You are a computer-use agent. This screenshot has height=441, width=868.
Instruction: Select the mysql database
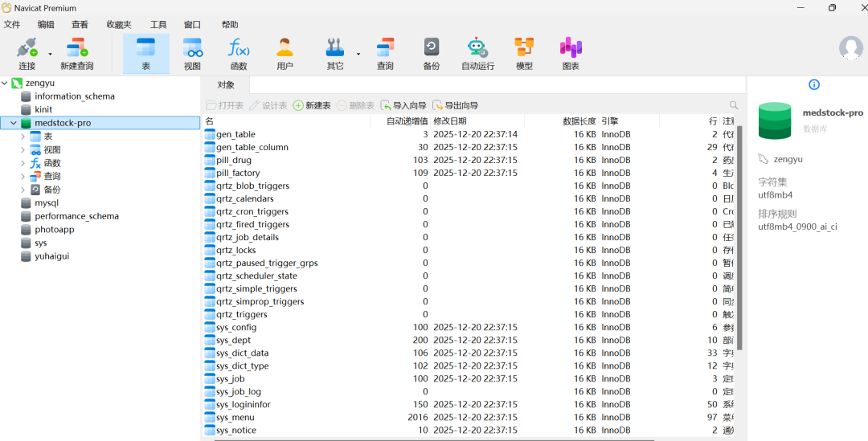(x=47, y=203)
